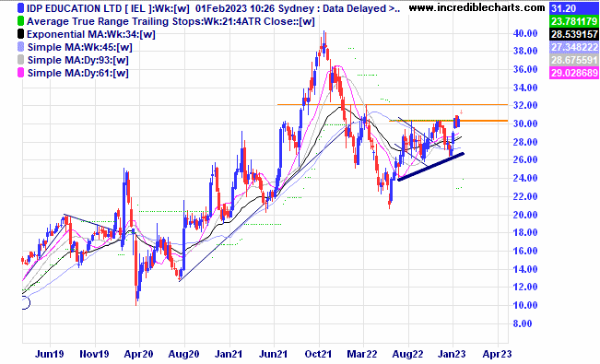Click the Oct21 date axis label
This screenshot has width=600, height=364.
point(318,354)
